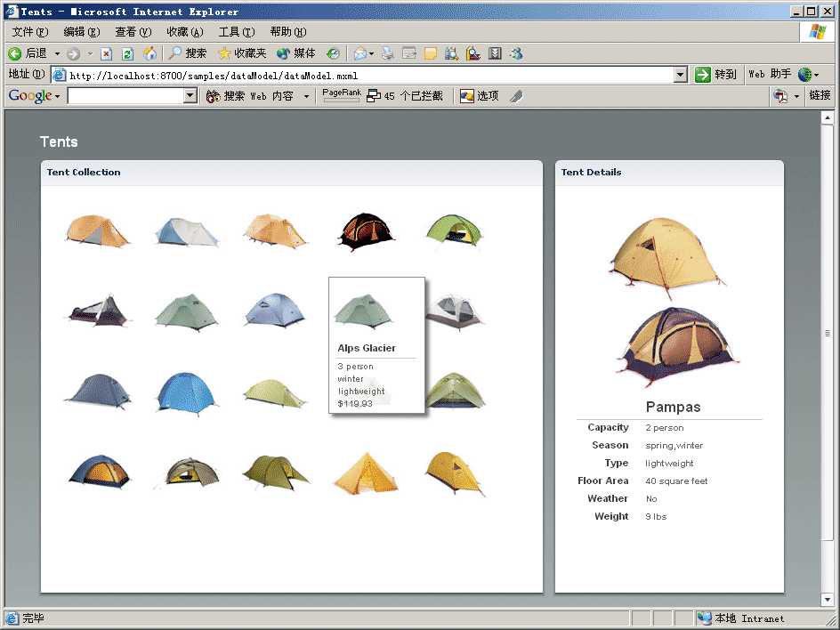840x630 pixels.
Task: Open the 收藏(A) menu
Action: coord(185,32)
